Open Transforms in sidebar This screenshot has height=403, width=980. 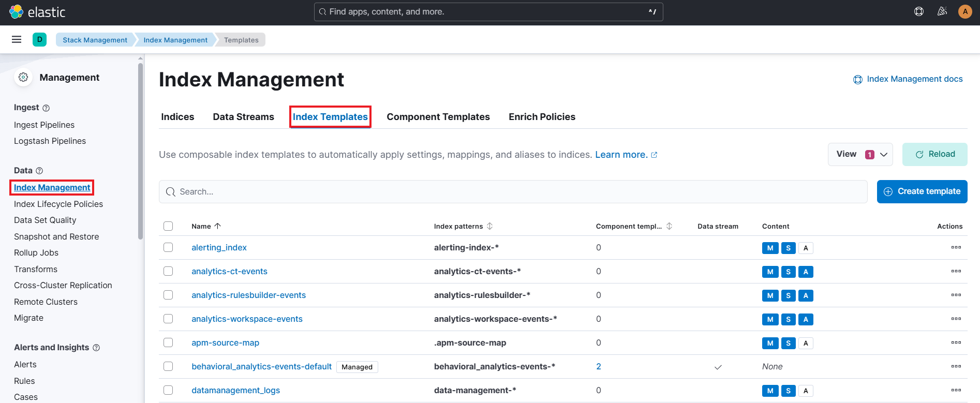(x=36, y=269)
